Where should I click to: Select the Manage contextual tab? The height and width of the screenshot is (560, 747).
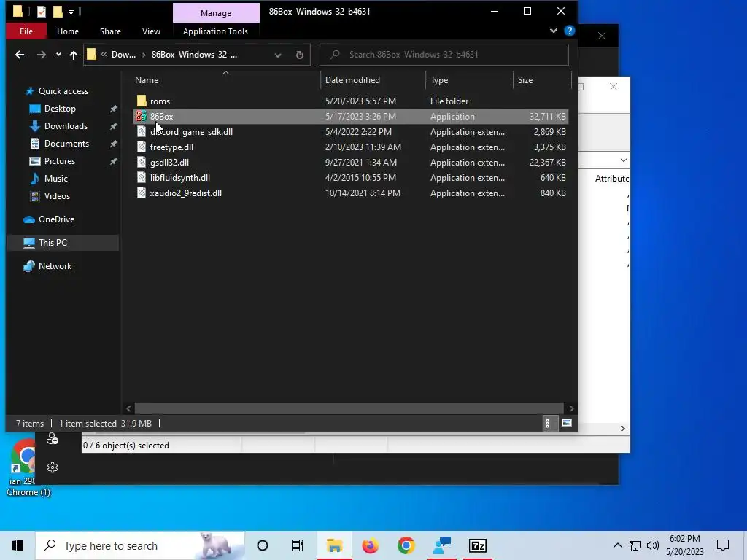tap(216, 13)
